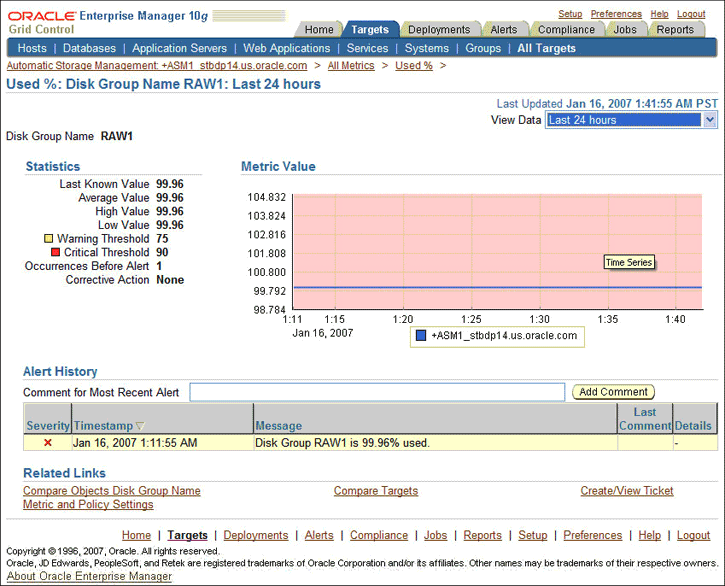
Task: Select the Databases subtab
Action: tap(89, 48)
